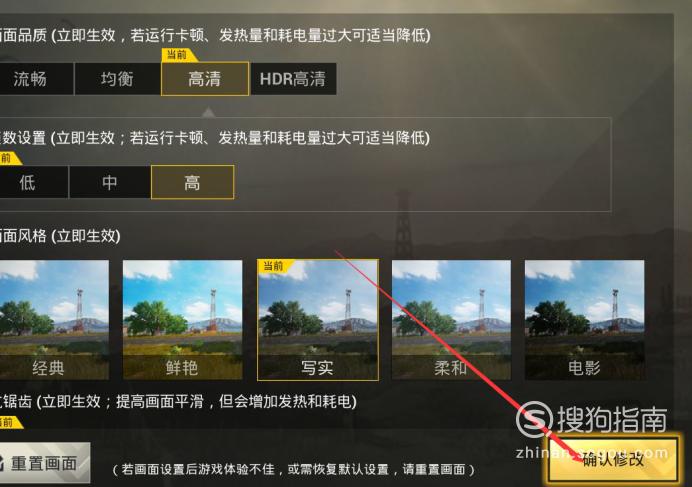
Task: Pick the 经典 style thumbnail
Action: tap(54, 320)
